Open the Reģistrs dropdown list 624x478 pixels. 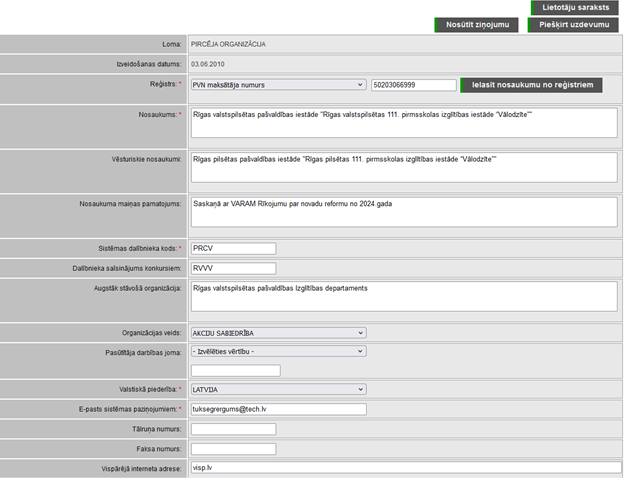point(277,85)
